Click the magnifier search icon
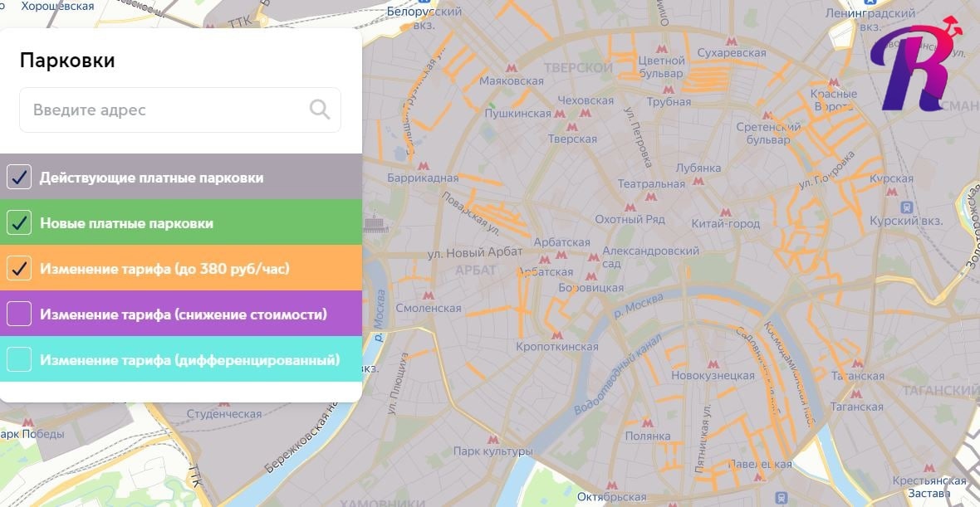The width and height of the screenshot is (980, 507). point(320,110)
